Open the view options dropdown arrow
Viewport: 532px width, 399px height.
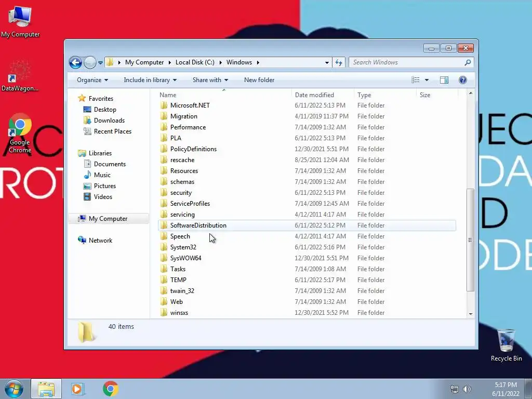tap(427, 80)
